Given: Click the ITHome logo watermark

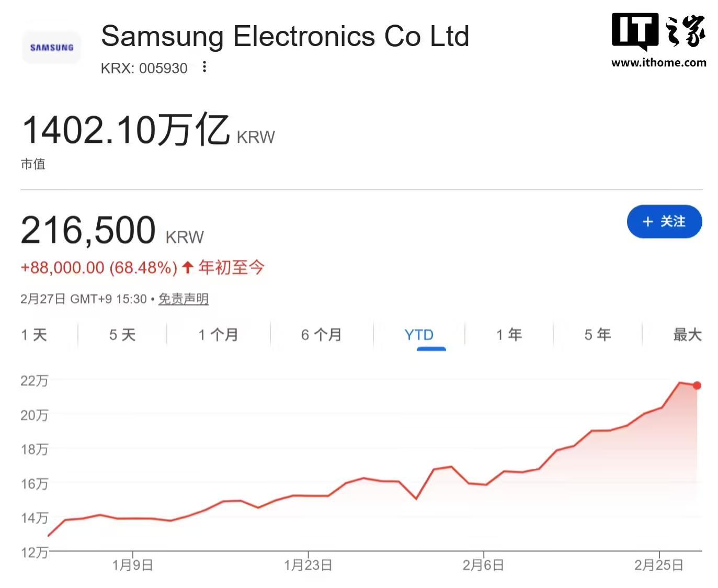Looking at the screenshot, I should point(658,40).
